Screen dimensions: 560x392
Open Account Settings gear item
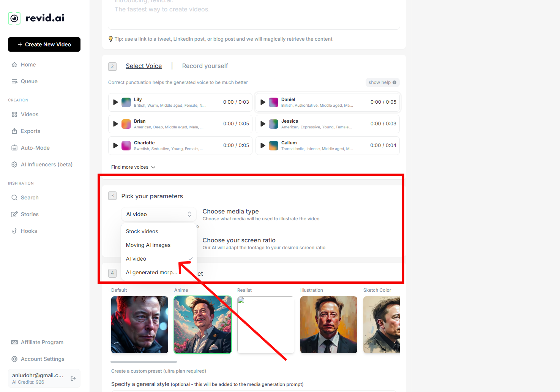[42, 359]
